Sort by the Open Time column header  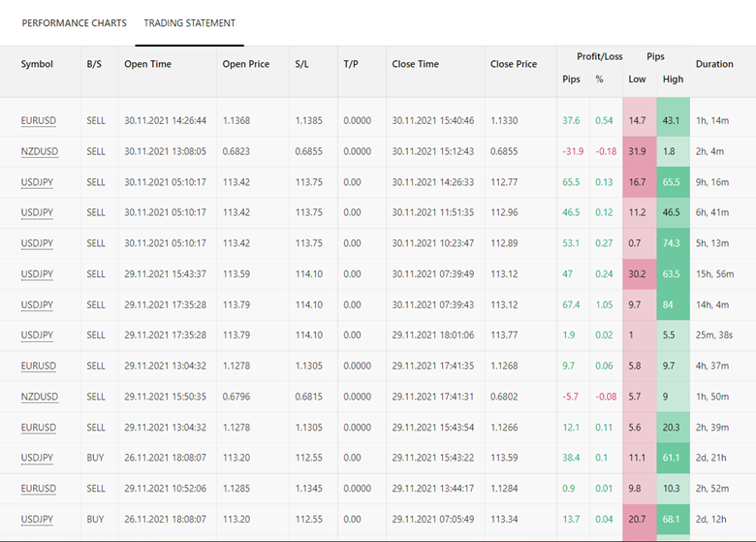[147, 64]
